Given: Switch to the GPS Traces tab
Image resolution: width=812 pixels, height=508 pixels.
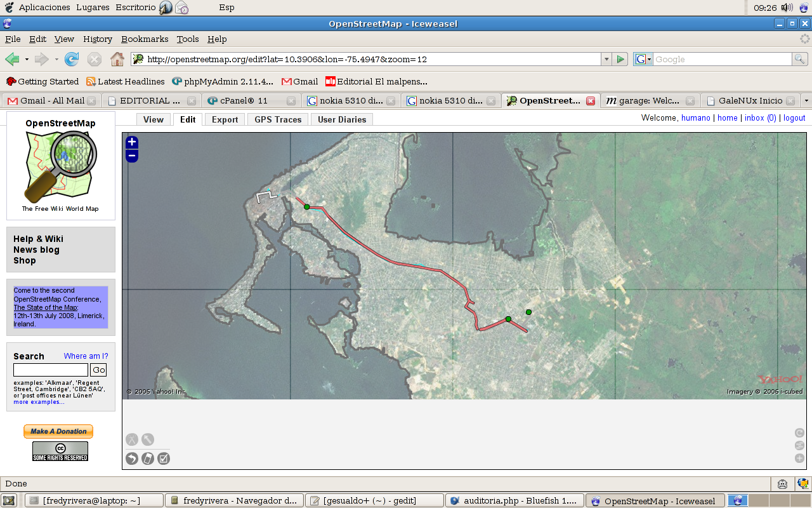Looking at the screenshot, I should 278,119.
